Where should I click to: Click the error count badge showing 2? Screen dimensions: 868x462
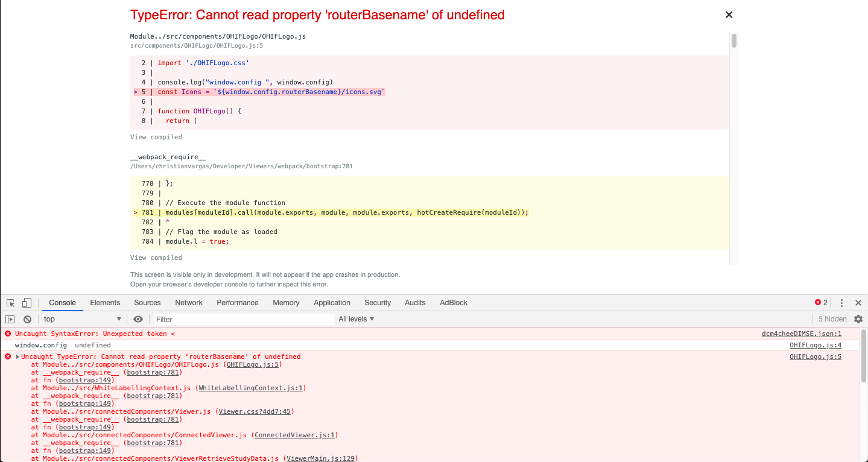coord(822,302)
